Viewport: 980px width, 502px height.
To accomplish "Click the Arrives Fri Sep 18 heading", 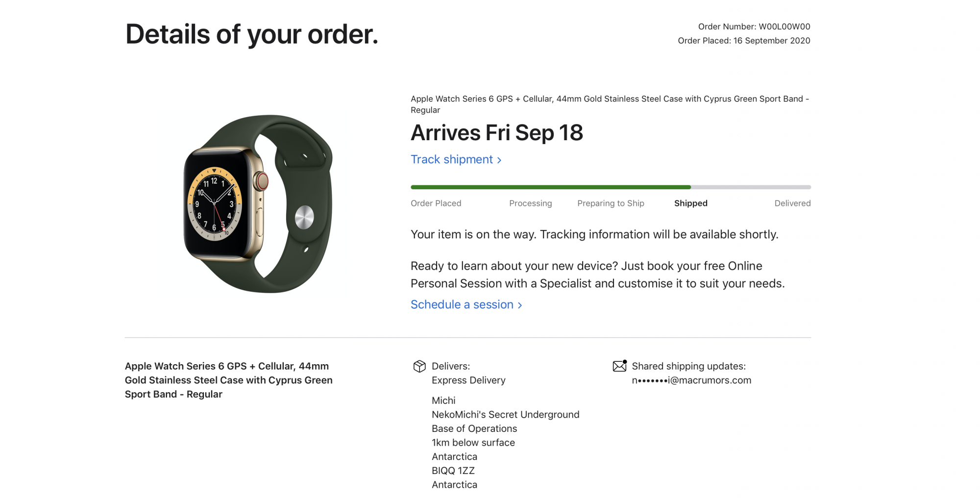I will coord(497,133).
